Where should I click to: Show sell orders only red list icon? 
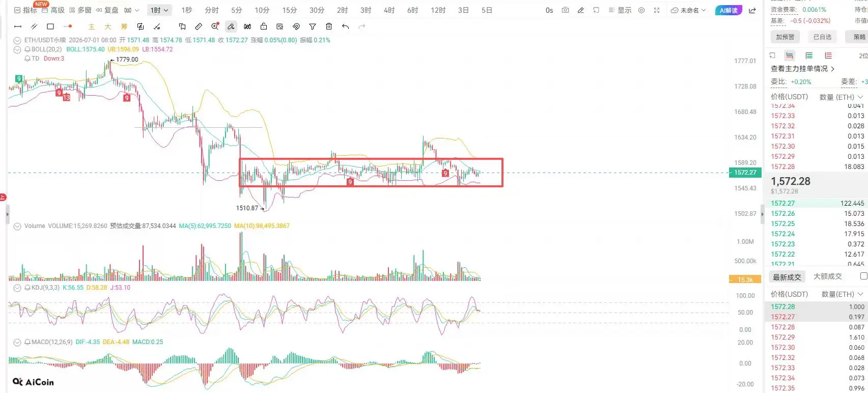coord(828,55)
